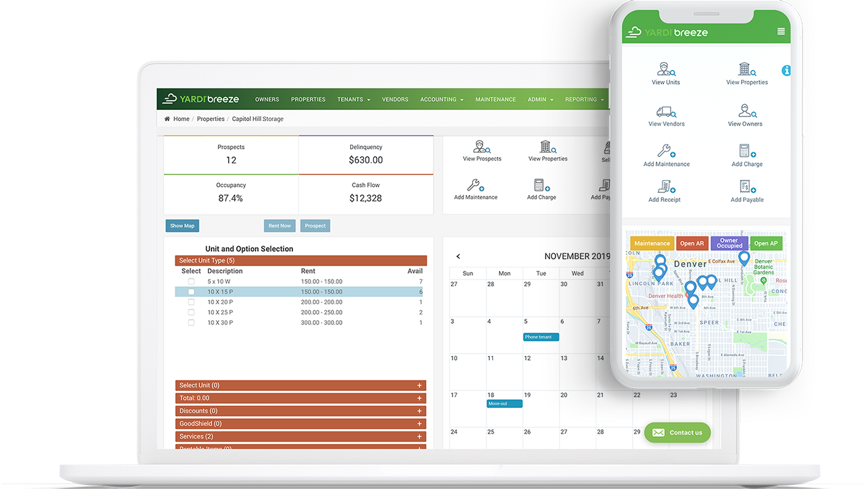Select the 10 X 25 P unit checkbox
The image size is (868, 489).
coord(191,312)
